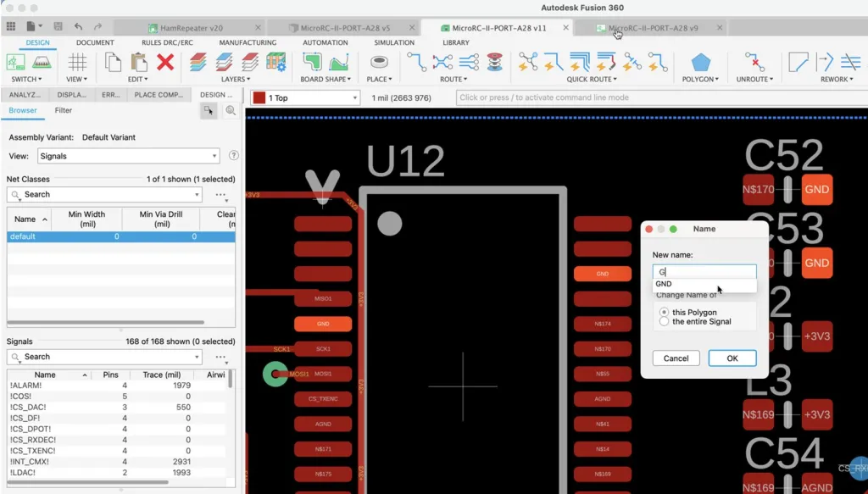Choose the GND autocomplete suggestion
Viewport: 868px width, 494px height.
704,284
